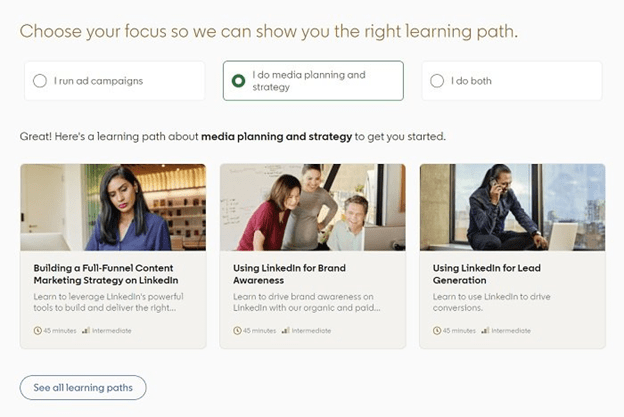This screenshot has width=624, height=417.
Task: Click the clock icon on Lead Generation card
Action: (x=436, y=330)
